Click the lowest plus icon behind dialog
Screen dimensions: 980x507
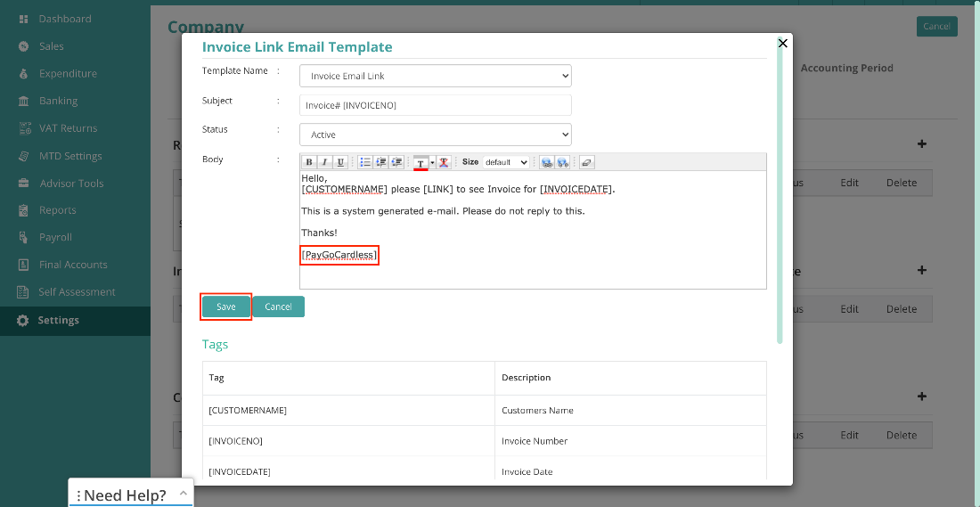click(x=922, y=397)
